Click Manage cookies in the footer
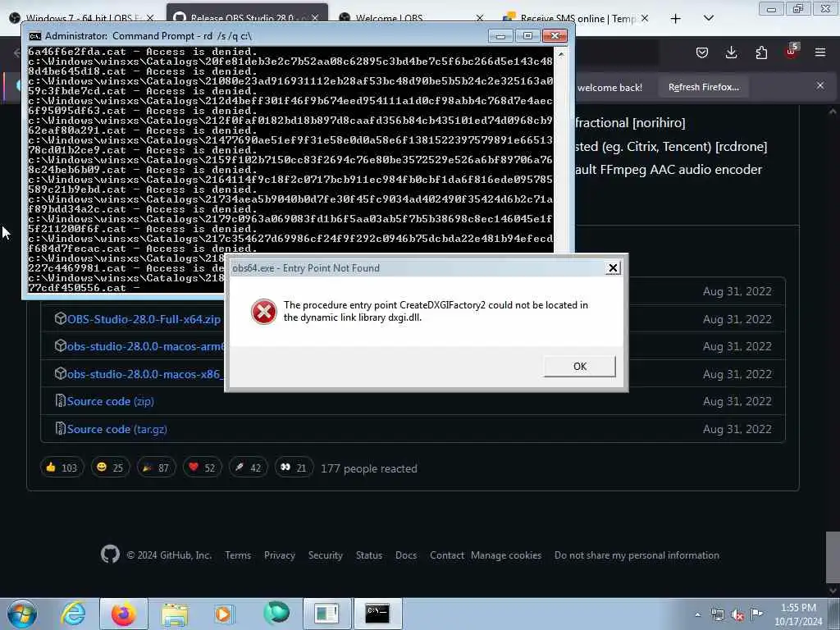Image resolution: width=840 pixels, height=630 pixels. coord(506,555)
